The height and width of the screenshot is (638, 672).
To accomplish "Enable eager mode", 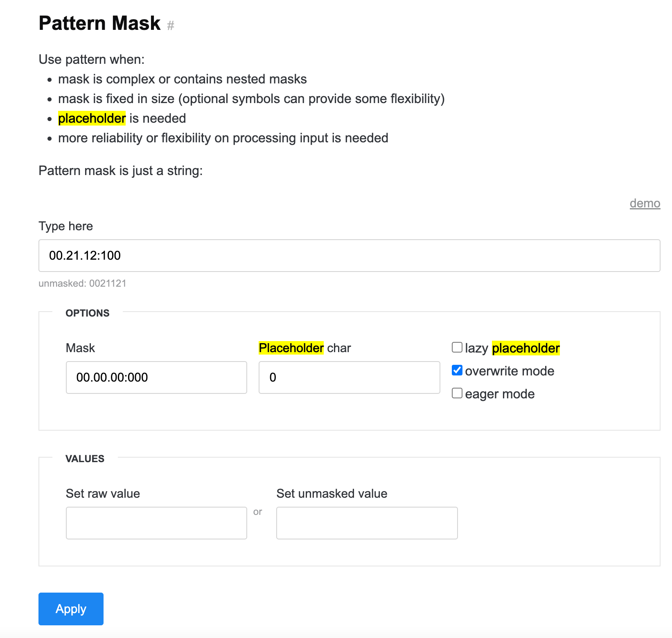I will [x=457, y=393].
